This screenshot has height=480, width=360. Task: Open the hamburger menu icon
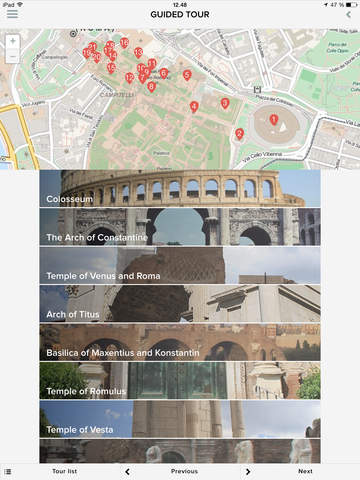click(12, 14)
